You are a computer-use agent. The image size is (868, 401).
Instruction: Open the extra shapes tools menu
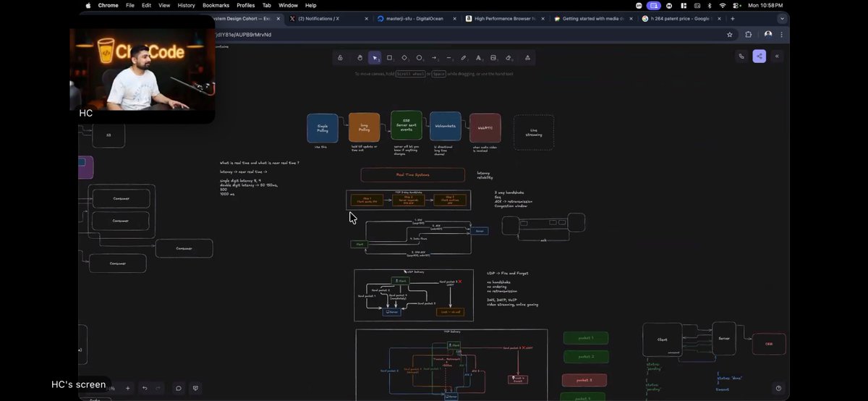coord(527,57)
